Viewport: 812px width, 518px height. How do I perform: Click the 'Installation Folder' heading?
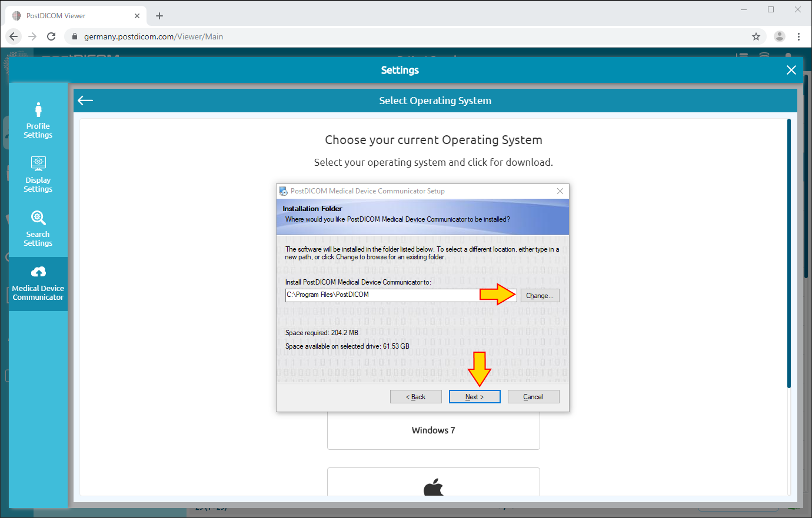(x=312, y=209)
